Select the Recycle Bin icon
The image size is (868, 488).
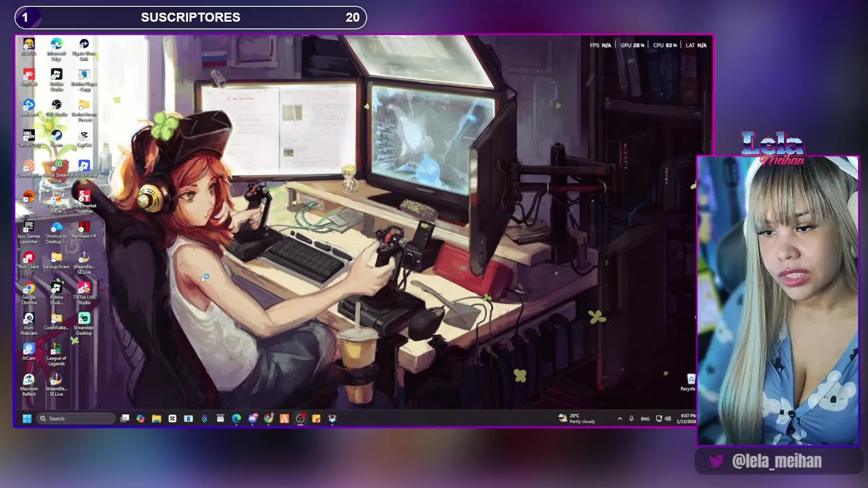pos(688,382)
